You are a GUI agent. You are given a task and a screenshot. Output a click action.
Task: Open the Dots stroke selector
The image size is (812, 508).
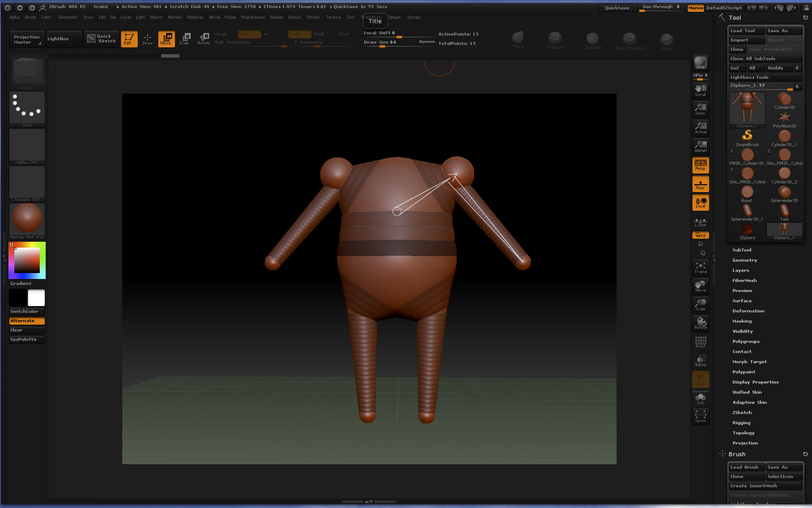click(x=27, y=109)
